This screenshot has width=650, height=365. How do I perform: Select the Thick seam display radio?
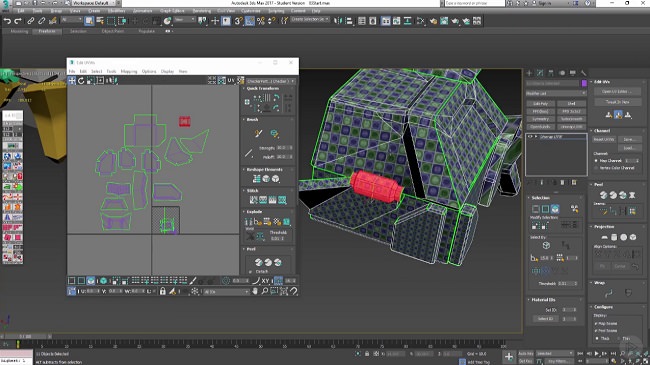point(597,338)
